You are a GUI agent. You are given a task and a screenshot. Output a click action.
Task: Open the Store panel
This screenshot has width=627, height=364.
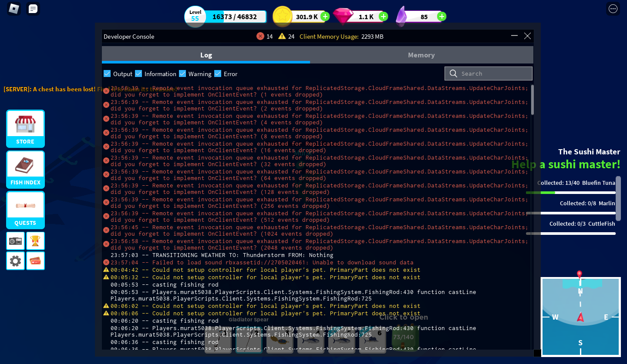pos(25,129)
